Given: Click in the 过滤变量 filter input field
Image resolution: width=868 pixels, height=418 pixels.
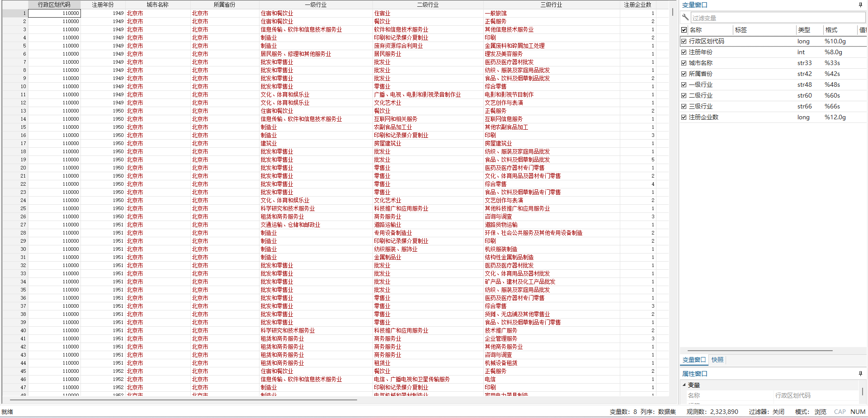Looking at the screenshot, I should click(x=778, y=18).
